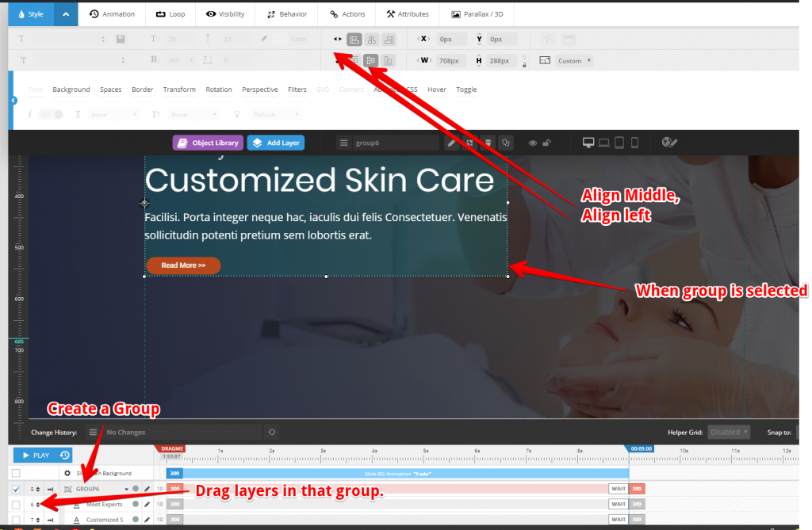
Task: Click the Add Layer button
Action: [x=275, y=143]
